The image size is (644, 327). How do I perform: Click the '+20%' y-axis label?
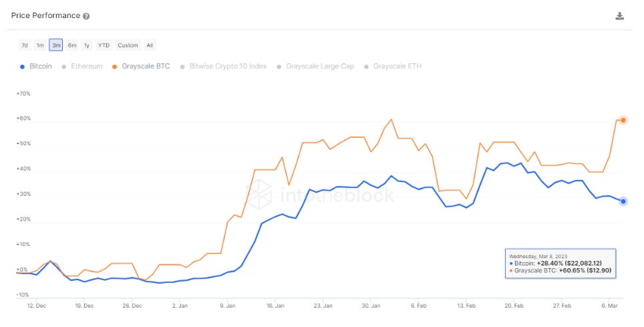click(23, 219)
